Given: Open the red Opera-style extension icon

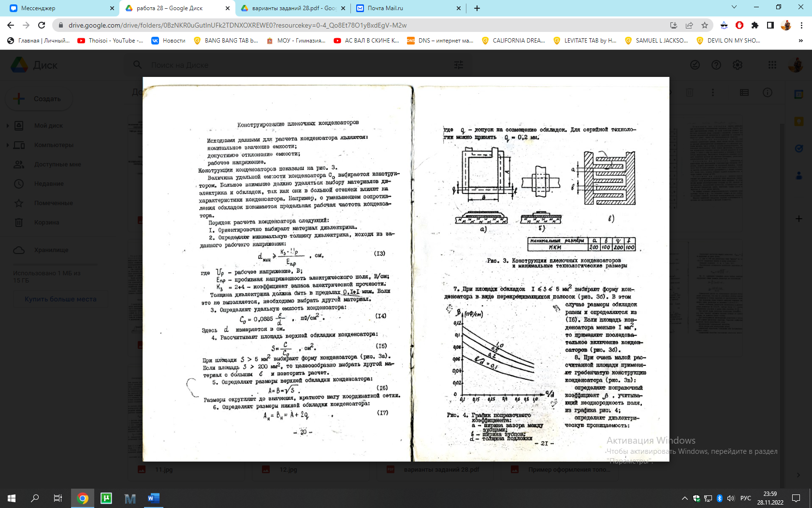Looking at the screenshot, I should [x=739, y=25].
